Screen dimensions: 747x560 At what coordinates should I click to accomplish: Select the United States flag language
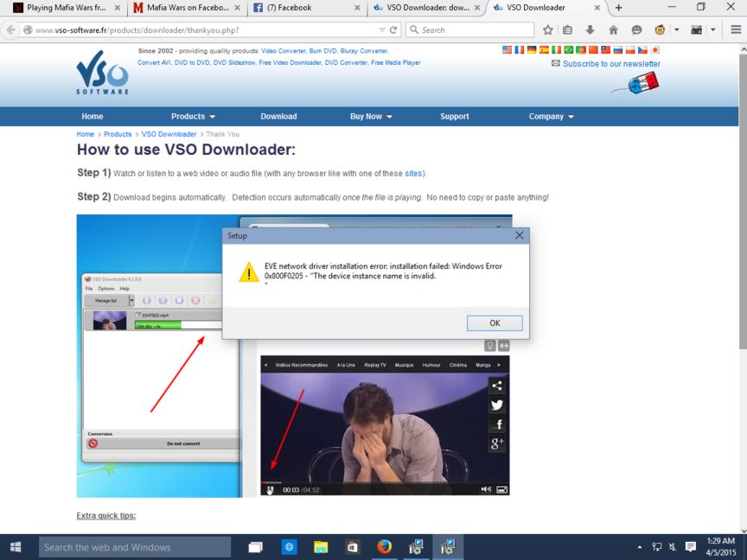[x=507, y=49]
